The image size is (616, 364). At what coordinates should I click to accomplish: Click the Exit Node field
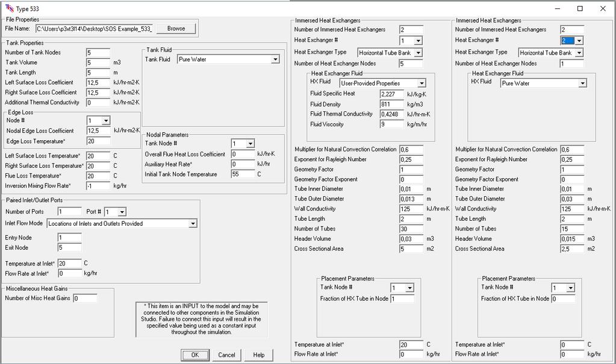click(69, 247)
